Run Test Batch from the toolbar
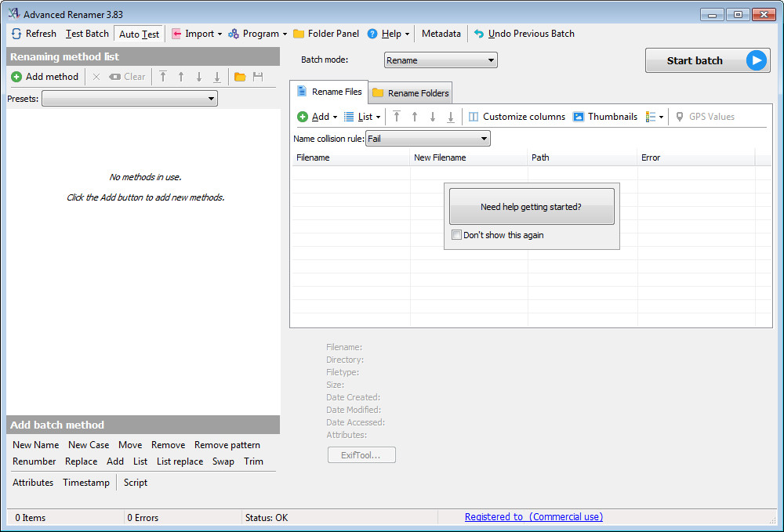Screen dimensions: 784x532 click(x=87, y=34)
